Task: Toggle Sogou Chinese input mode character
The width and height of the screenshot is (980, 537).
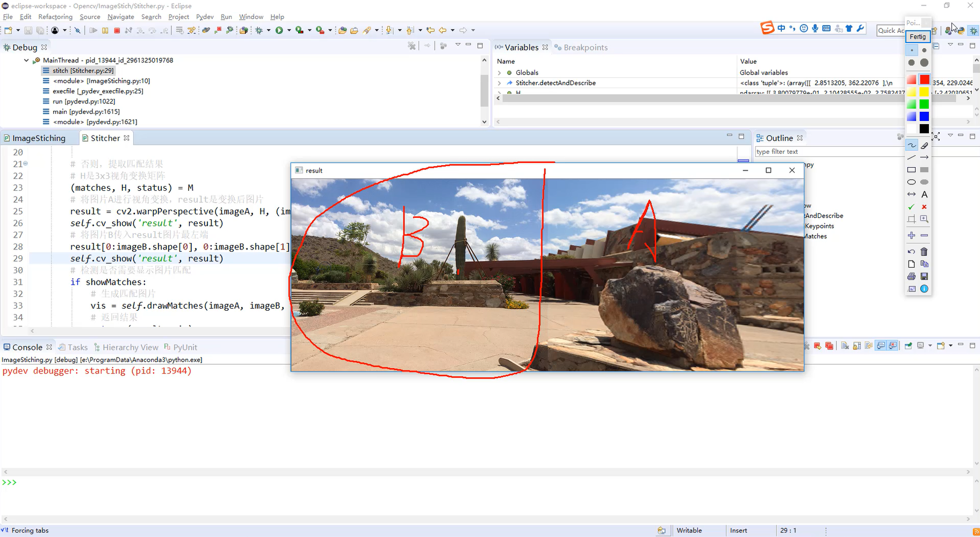Action: [x=781, y=28]
